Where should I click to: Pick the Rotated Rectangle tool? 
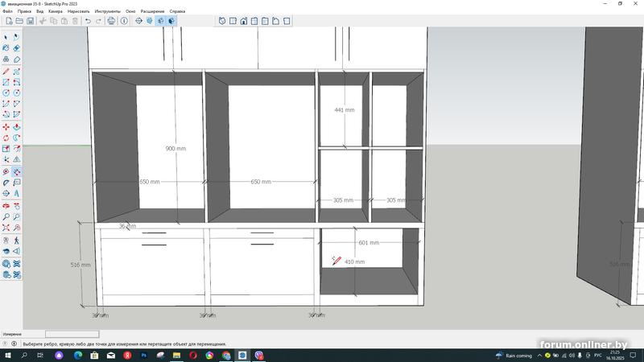click(16, 82)
